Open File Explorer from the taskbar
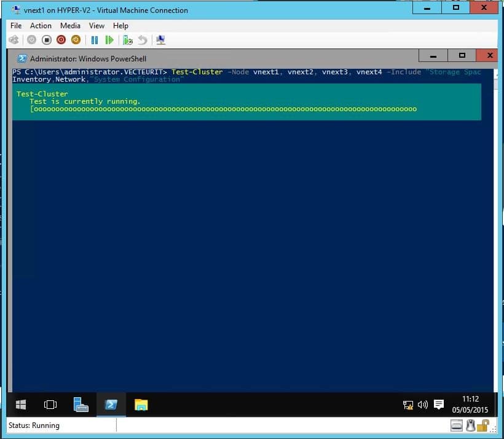The height and width of the screenshot is (439, 504). pos(141,405)
